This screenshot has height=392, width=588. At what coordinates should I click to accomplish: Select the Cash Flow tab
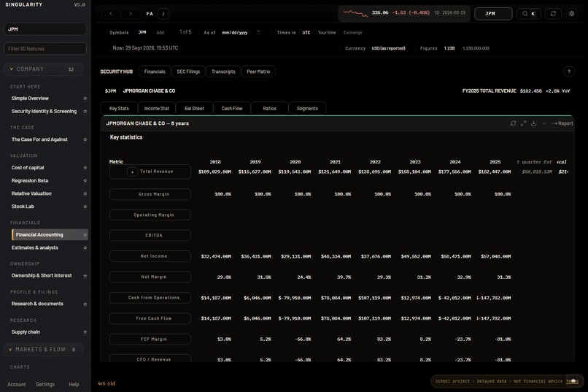point(232,109)
